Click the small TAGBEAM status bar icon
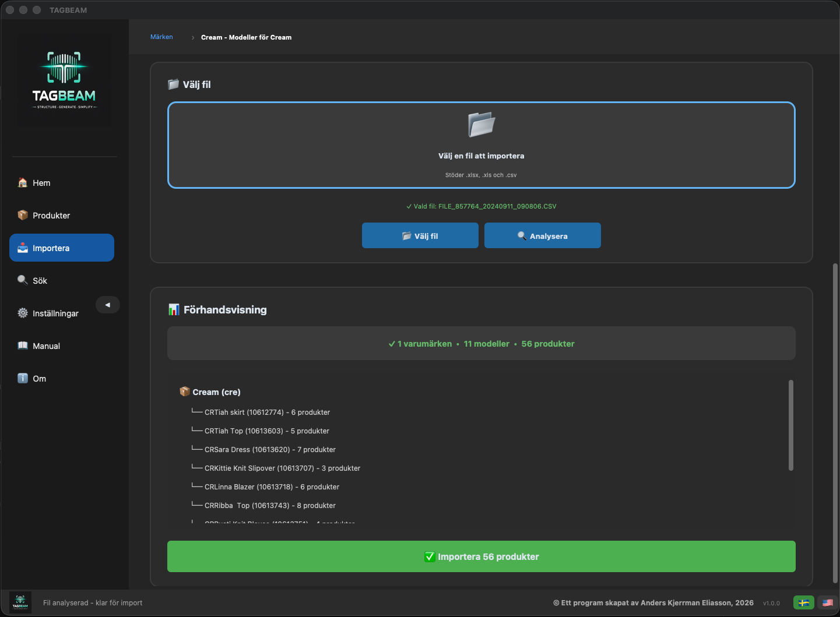 [x=20, y=602]
